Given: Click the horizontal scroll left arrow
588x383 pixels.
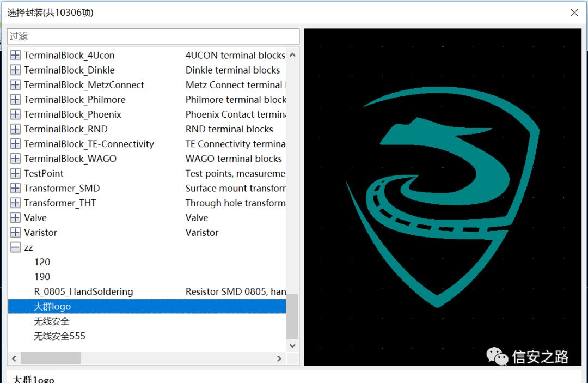Looking at the screenshot, I should point(14,358).
